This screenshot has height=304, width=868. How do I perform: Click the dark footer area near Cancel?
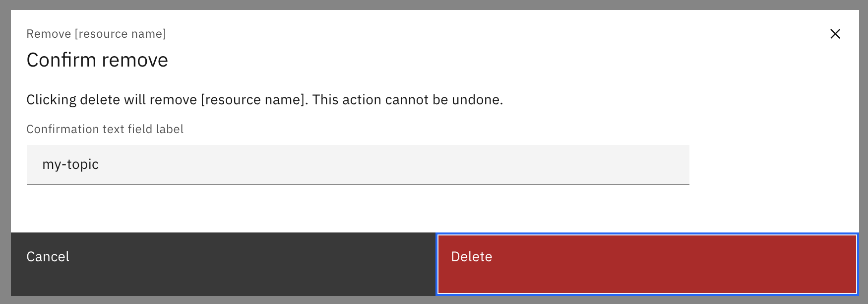coord(223,265)
